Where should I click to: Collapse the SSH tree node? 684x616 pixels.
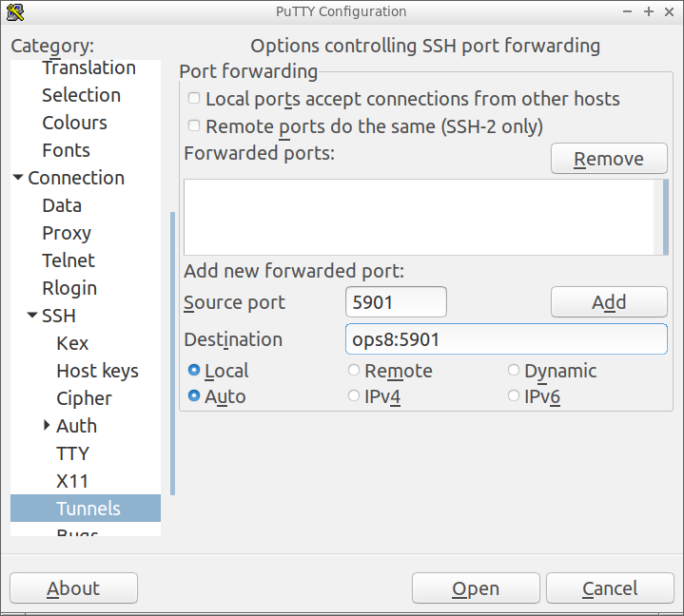tap(32, 316)
